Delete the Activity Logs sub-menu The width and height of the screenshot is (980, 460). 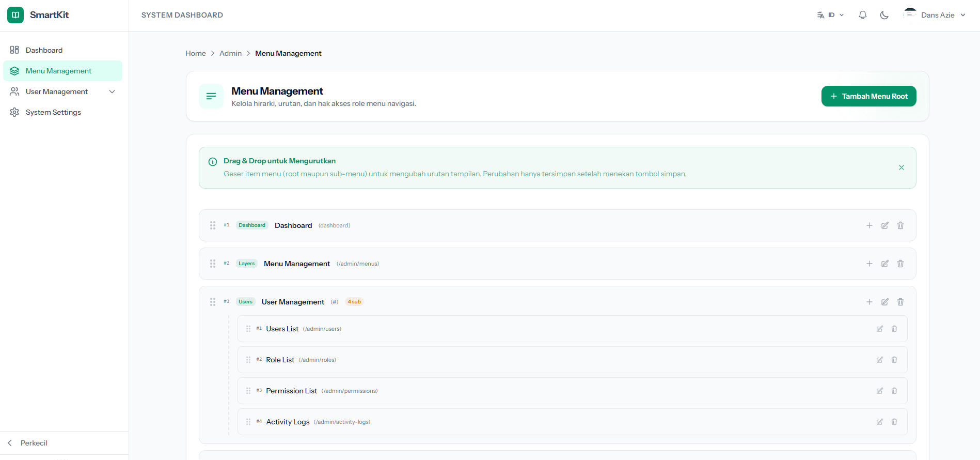pos(894,422)
